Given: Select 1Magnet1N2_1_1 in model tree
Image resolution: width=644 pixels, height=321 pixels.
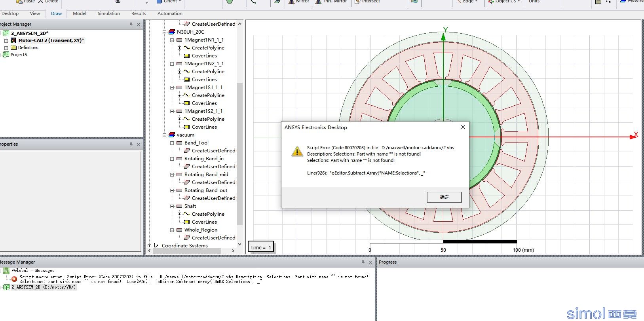Looking at the screenshot, I should click(x=204, y=64).
